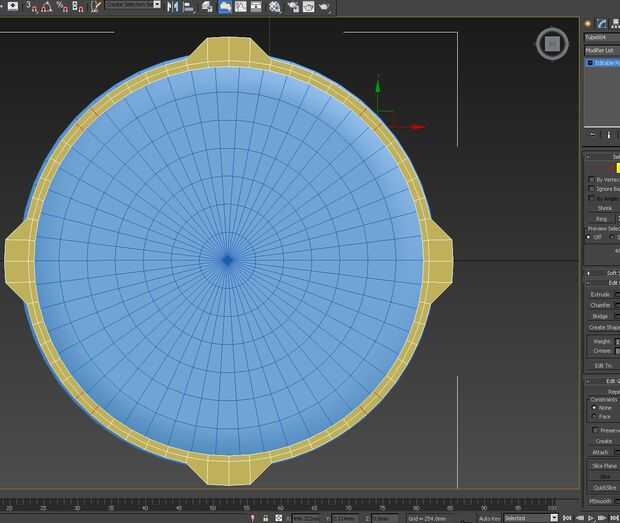Open the Modifier List dropdown
620x523 pixels.
(601, 50)
